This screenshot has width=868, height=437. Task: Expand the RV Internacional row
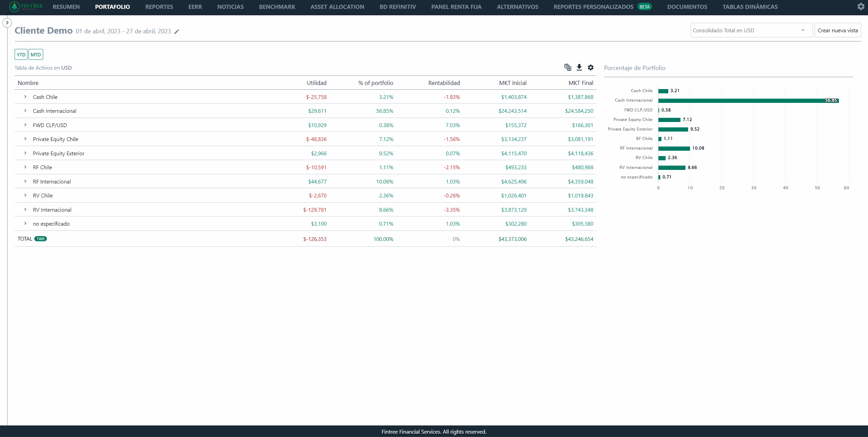click(25, 210)
